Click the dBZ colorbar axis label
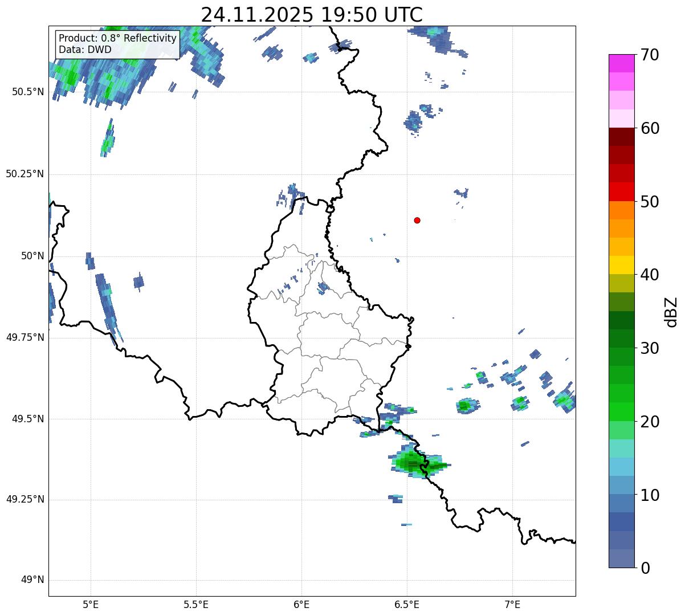685x616 pixels. coord(671,312)
